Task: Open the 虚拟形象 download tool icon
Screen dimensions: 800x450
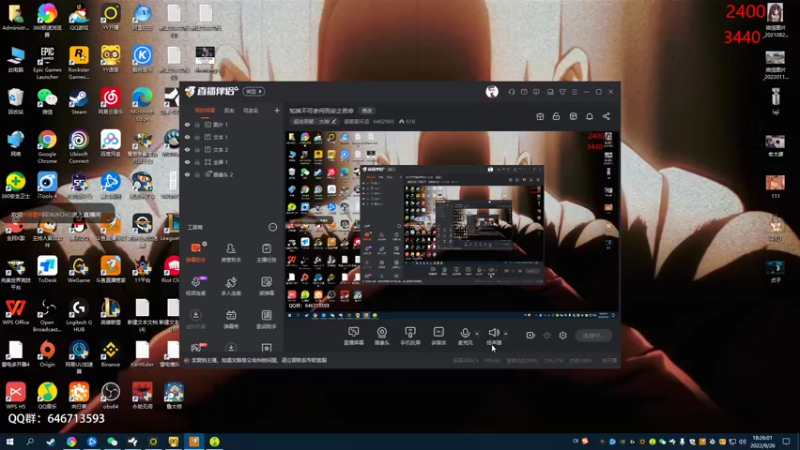Action: click(x=196, y=319)
